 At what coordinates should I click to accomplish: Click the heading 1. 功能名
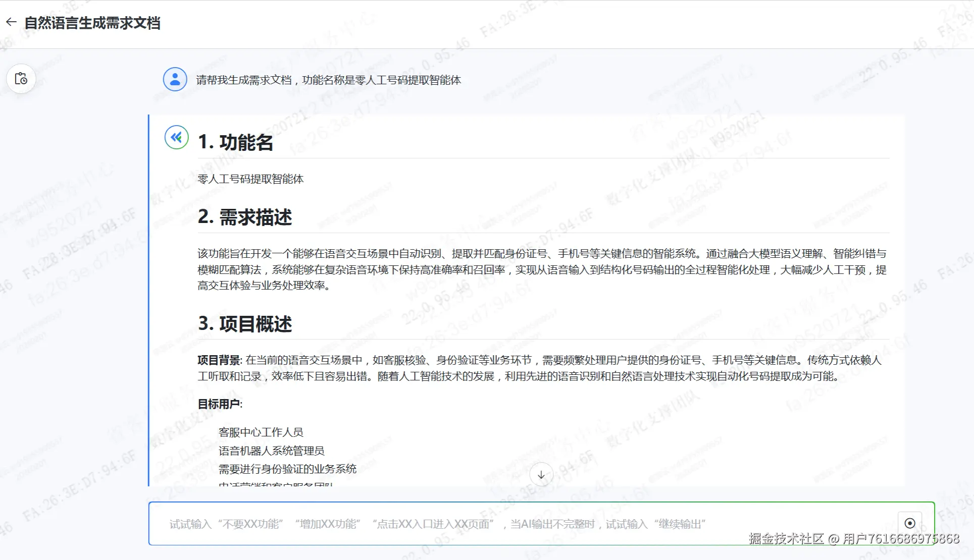point(235,142)
